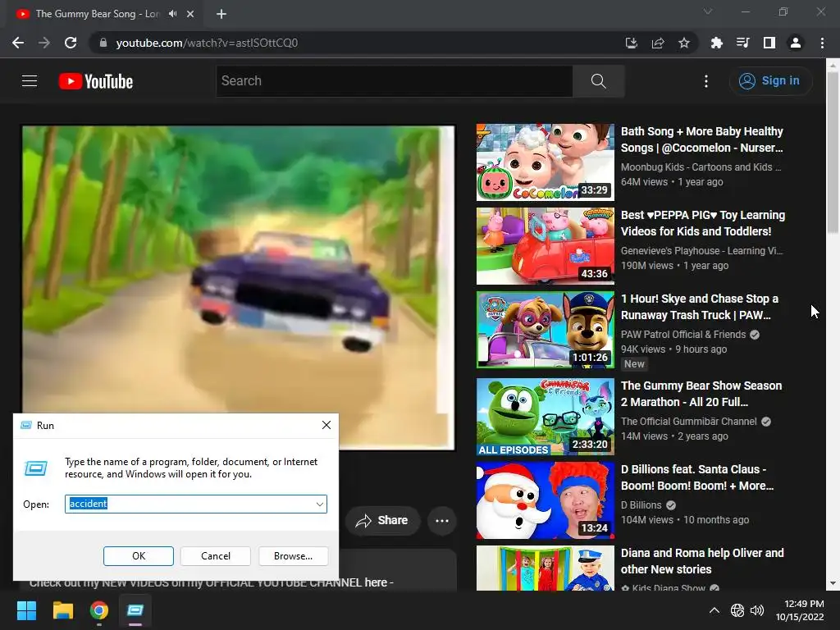Open Chrome tab search chevron

(708, 11)
